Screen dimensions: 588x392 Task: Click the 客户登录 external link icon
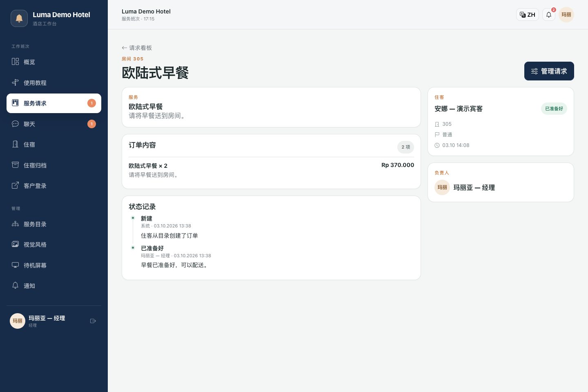coord(16,185)
